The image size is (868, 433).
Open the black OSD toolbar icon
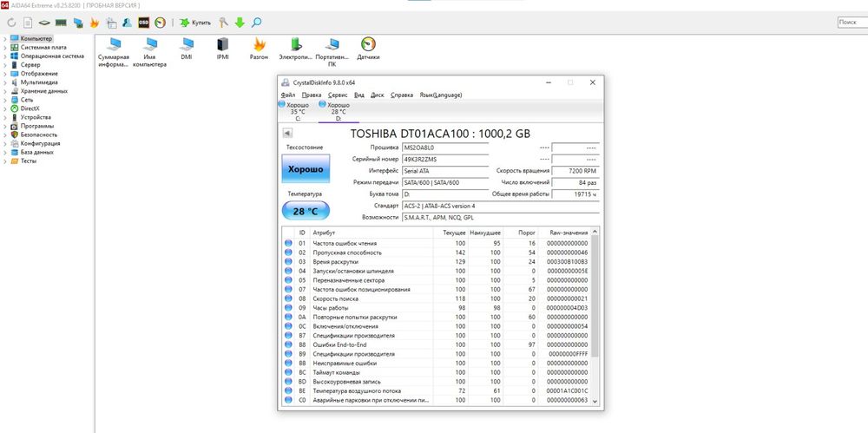click(x=143, y=23)
